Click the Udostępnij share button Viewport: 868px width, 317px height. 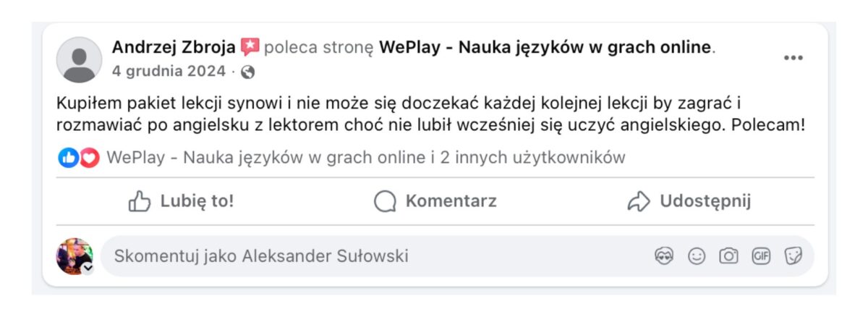click(689, 201)
